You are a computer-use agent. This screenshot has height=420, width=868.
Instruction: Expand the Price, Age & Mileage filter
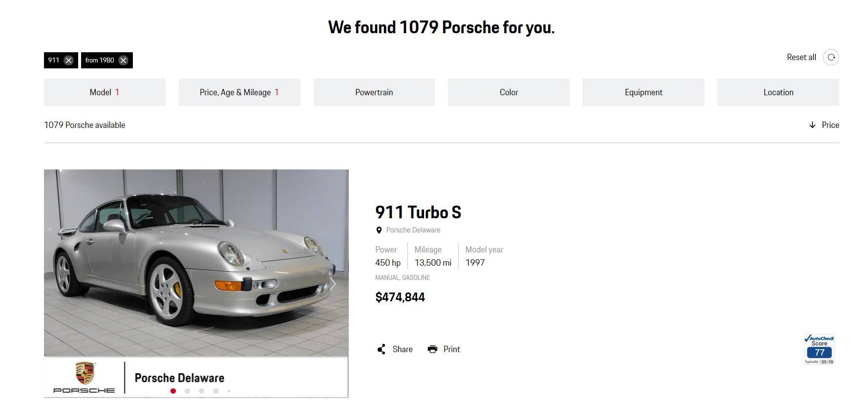click(239, 92)
